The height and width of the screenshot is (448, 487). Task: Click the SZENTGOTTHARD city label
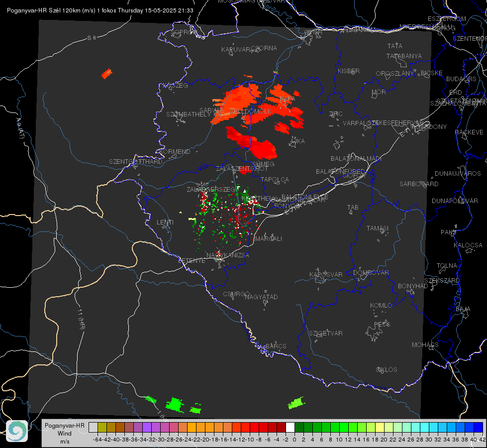(x=136, y=162)
